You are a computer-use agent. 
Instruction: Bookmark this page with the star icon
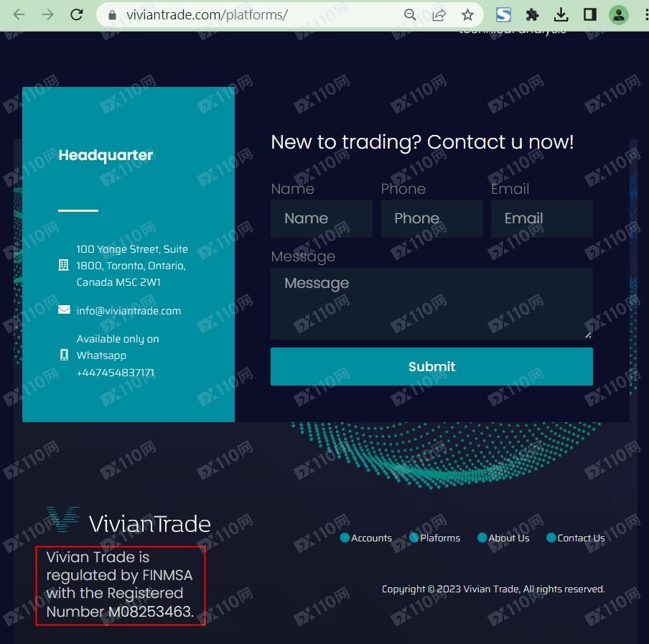point(467,15)
